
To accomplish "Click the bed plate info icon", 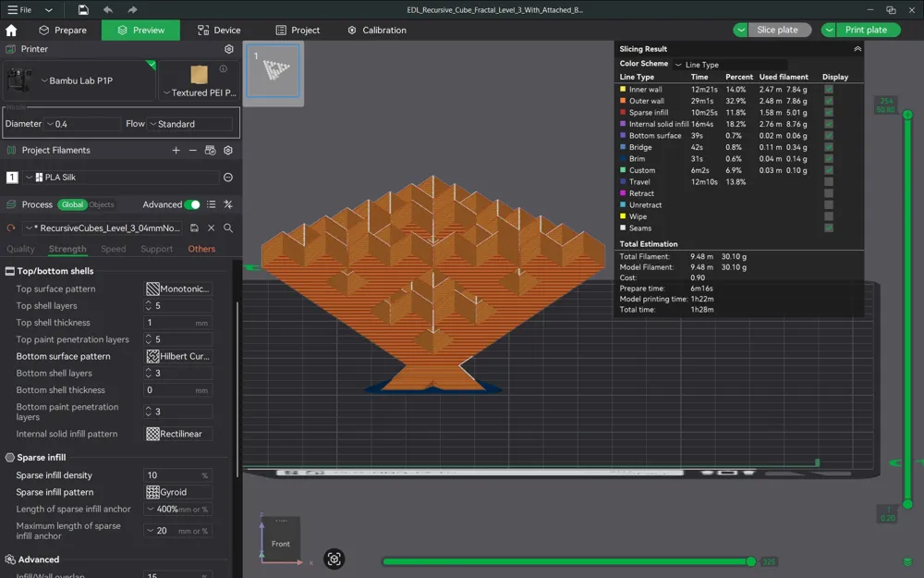I will (224, 68).
